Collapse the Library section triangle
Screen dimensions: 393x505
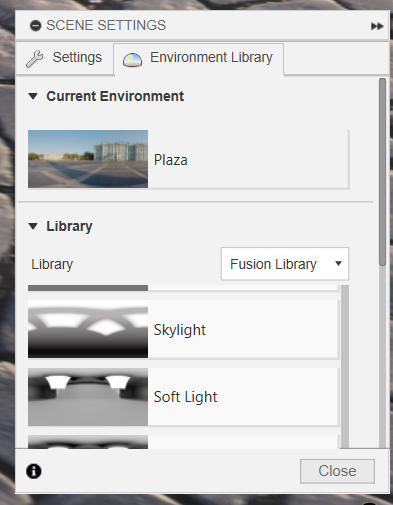(33, 226)
